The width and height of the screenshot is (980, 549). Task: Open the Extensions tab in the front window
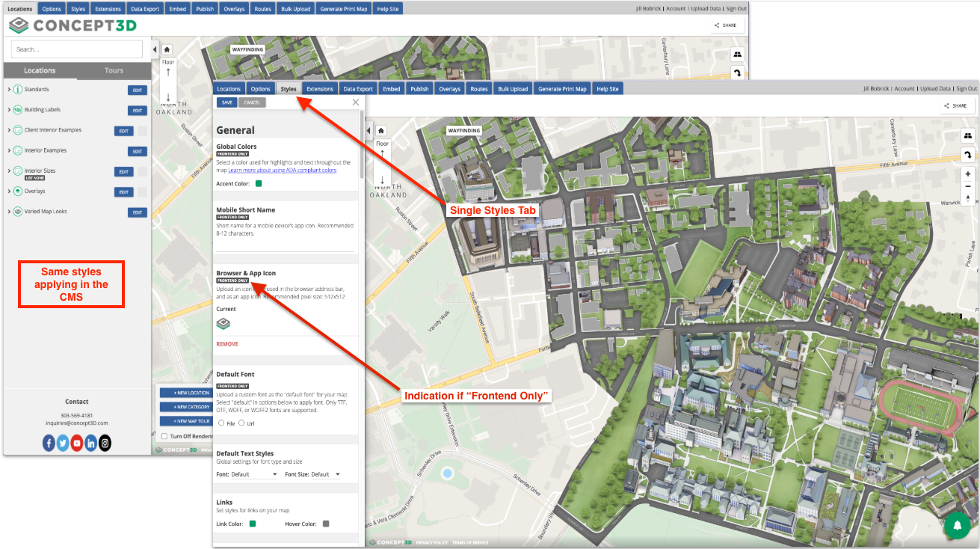(320, 89)
